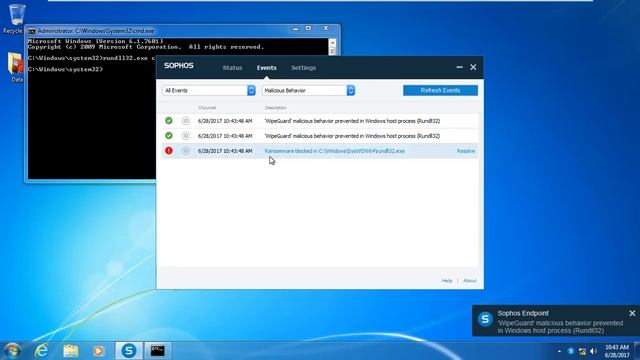Launch Internet Explorer from taskbar
This screenshot has height=360, width=640.
(x=41, y=351)
